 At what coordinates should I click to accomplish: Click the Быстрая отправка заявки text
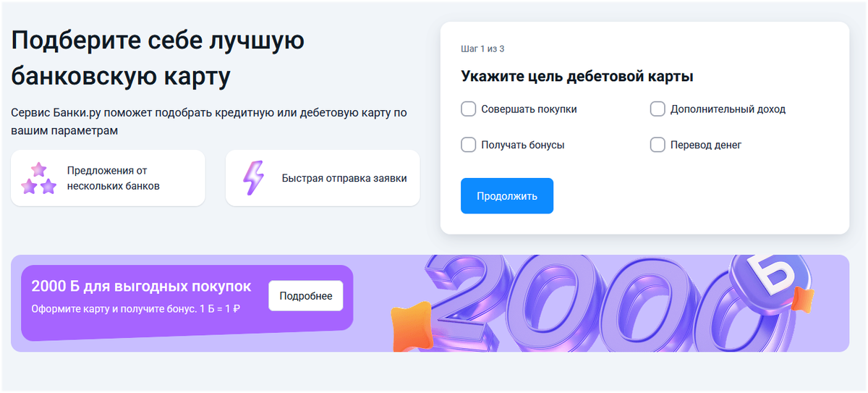(x=344, y=179)
